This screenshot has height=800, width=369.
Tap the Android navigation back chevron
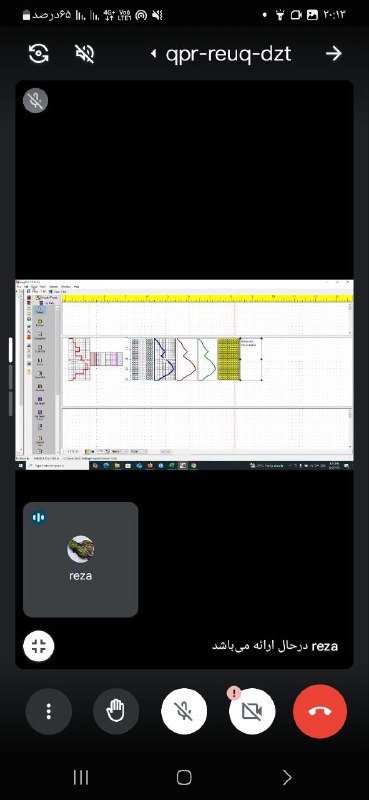coord(287,777)
